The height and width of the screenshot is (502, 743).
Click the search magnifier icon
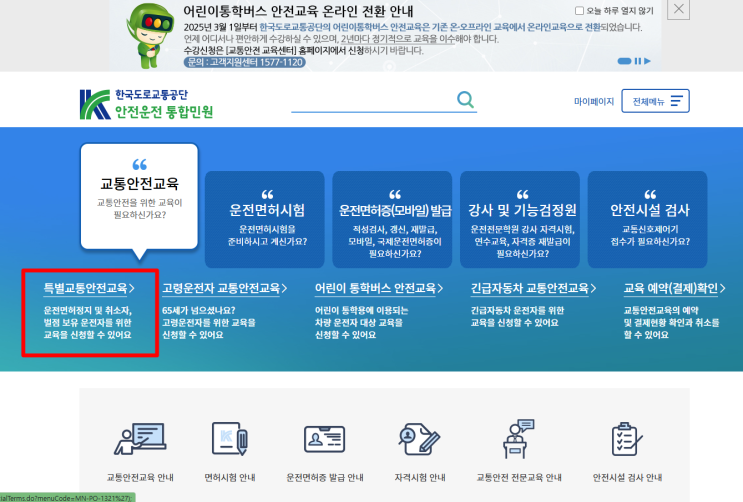tap(465, 100)
